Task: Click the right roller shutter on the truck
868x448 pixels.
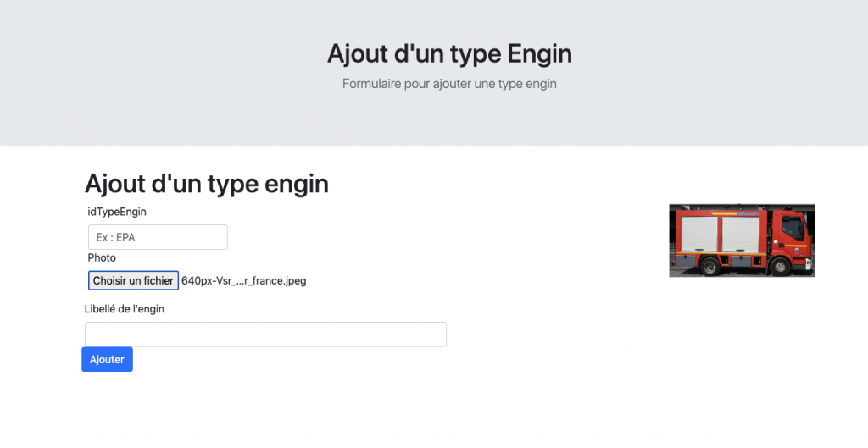Action: pos(742,235)
